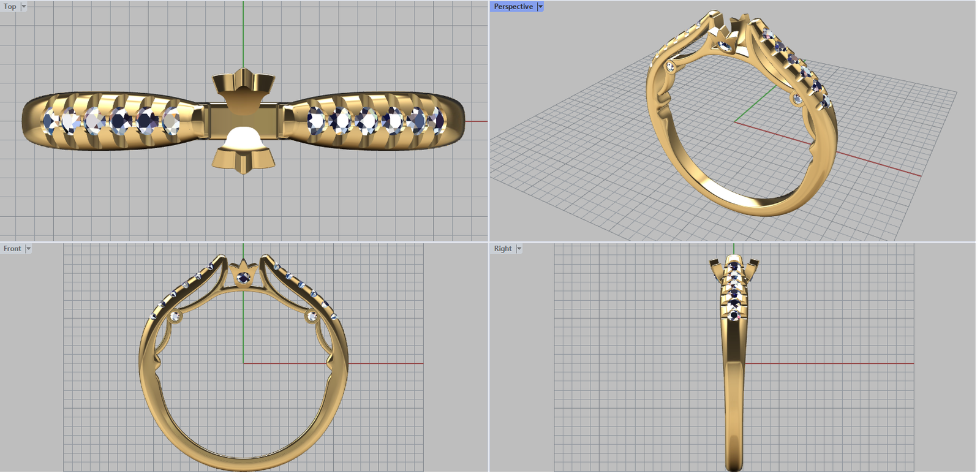Select the crown's center gemstone in Perspective view
The width and height of the screenshot is (980, 473).
[x=725, y=47]
